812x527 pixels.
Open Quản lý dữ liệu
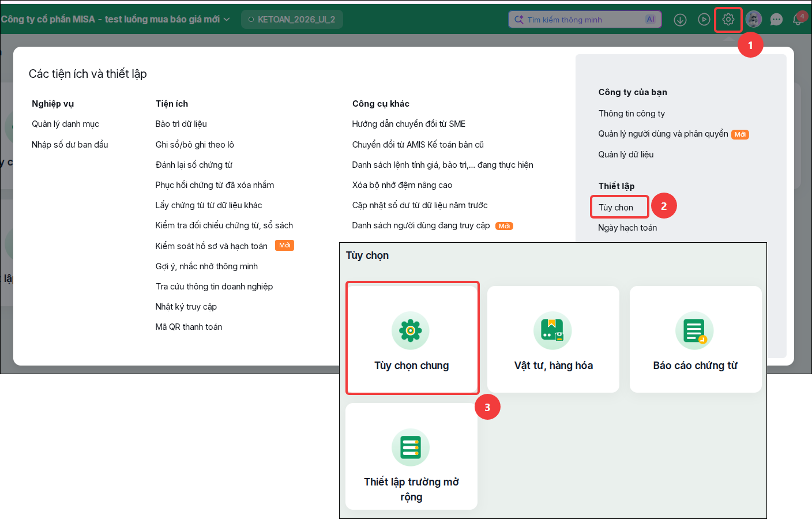coord(626,155)
